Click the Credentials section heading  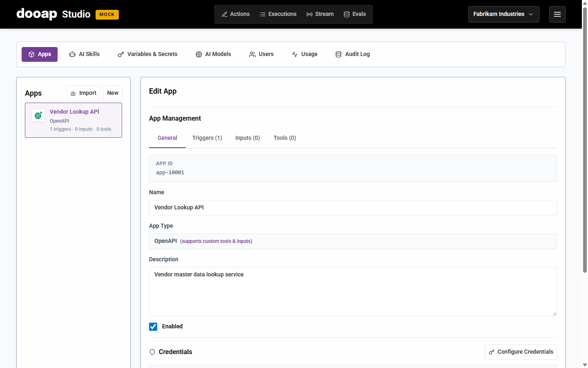click(175, 352)
